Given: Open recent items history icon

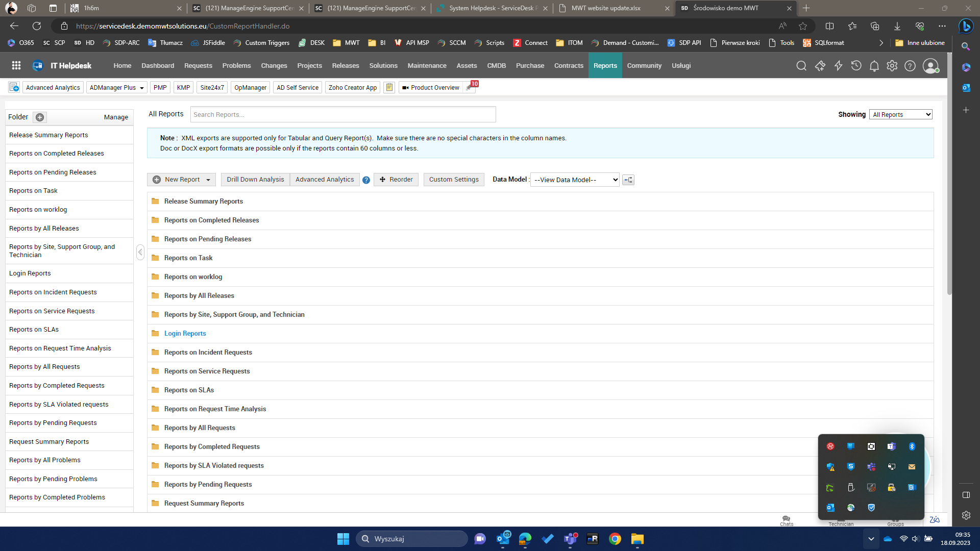Looking at the screenshot, I should click(856, 66).
